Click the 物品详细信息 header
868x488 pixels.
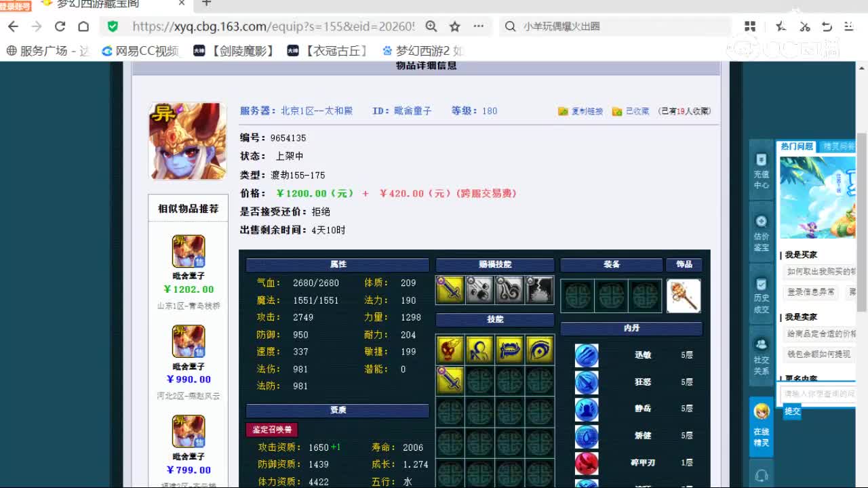coord(426,66)
